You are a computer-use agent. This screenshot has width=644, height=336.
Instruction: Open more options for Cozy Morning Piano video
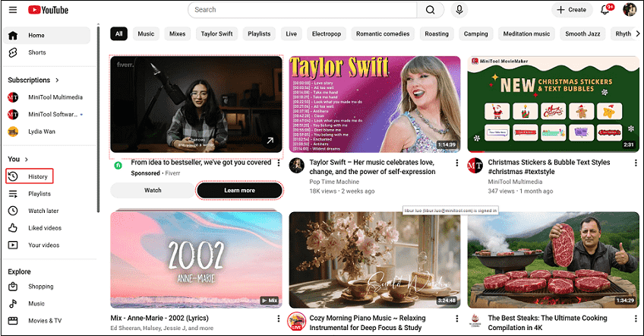(x=456, y=319)
